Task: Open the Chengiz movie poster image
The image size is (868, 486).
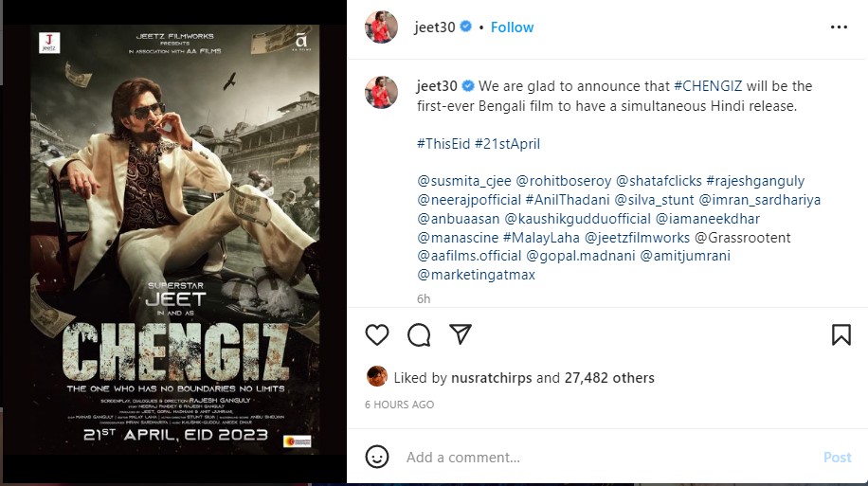Action: pyautogui.click(x=175, y=240)
